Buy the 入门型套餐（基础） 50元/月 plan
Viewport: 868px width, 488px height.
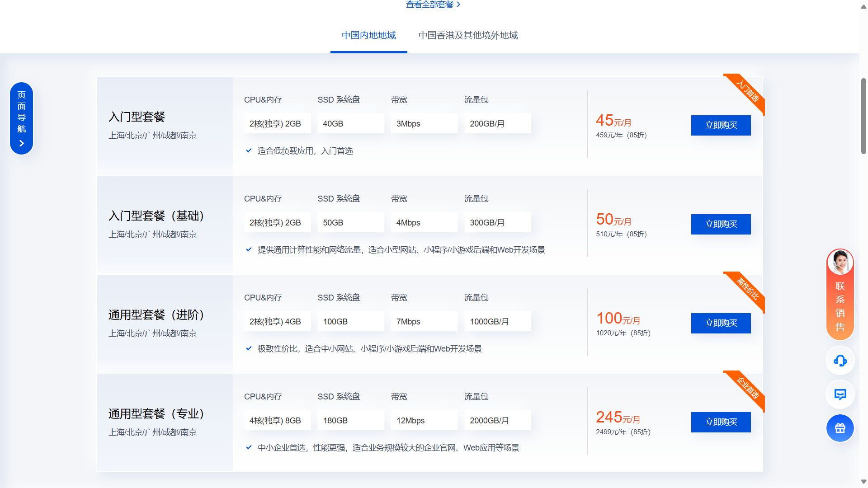click(721, 224)
